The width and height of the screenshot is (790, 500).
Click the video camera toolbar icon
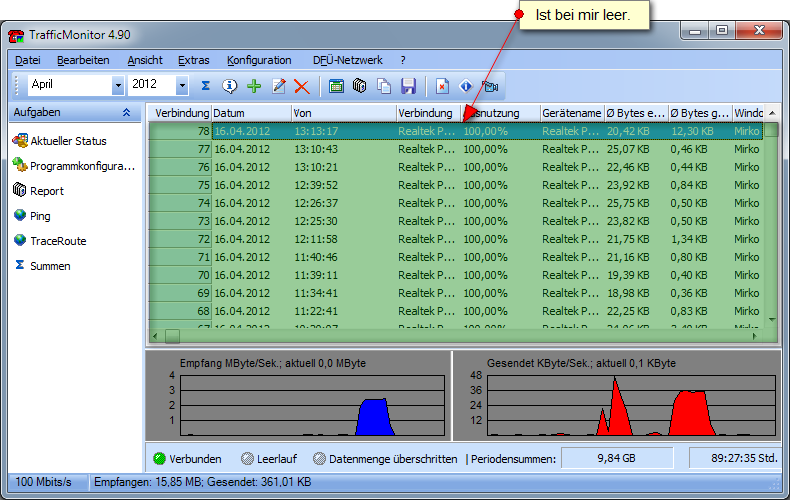click(490, 86)
